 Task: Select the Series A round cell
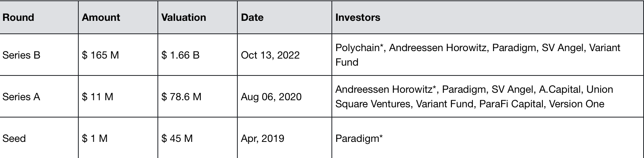click(x=21, y=97)
